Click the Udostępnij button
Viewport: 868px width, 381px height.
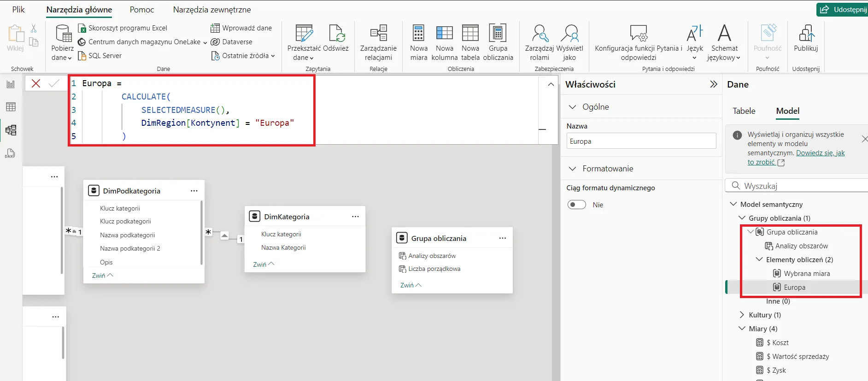point(843,10)
